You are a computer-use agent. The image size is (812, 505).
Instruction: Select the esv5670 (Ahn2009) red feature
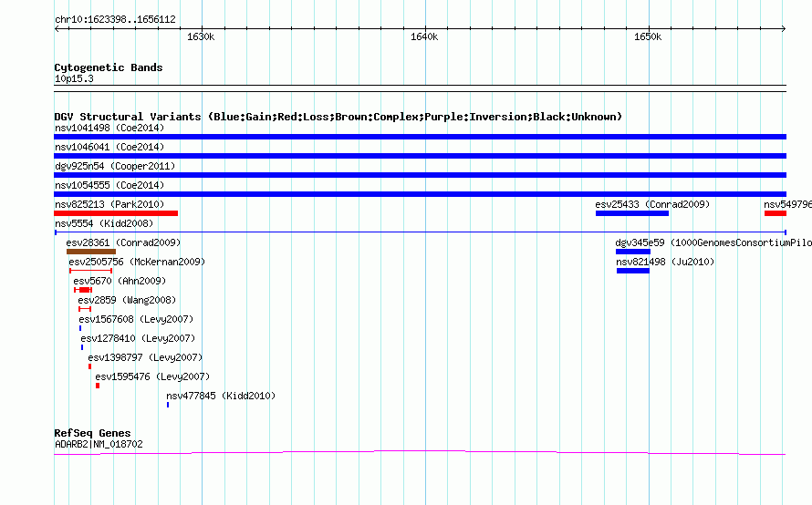83,290
